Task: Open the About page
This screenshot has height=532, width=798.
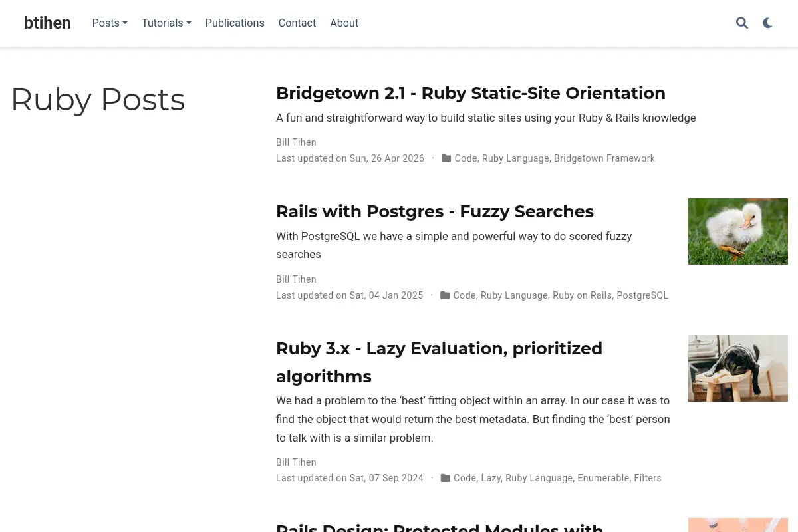Action: [x=344, y=23]
